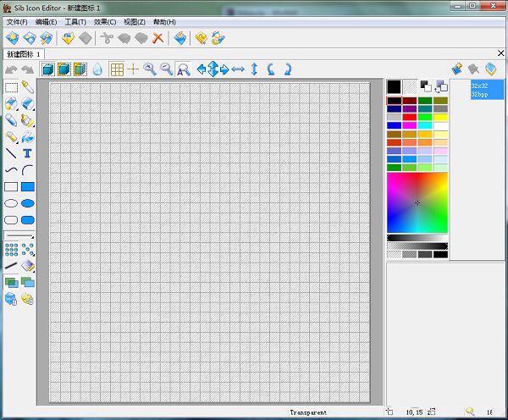
Task: Switch to the 新建图标 1 tab
Action: [25, 54]
